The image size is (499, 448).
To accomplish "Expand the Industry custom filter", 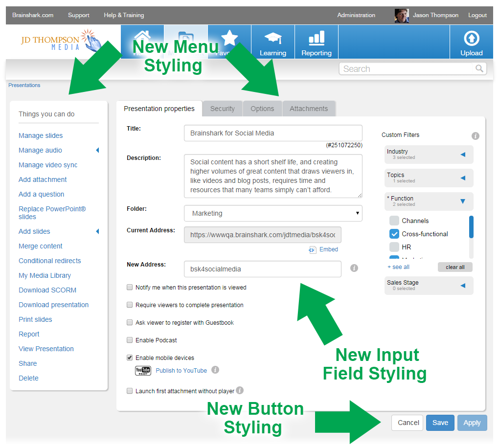I will pyautogui.click(x=429, y=155).
